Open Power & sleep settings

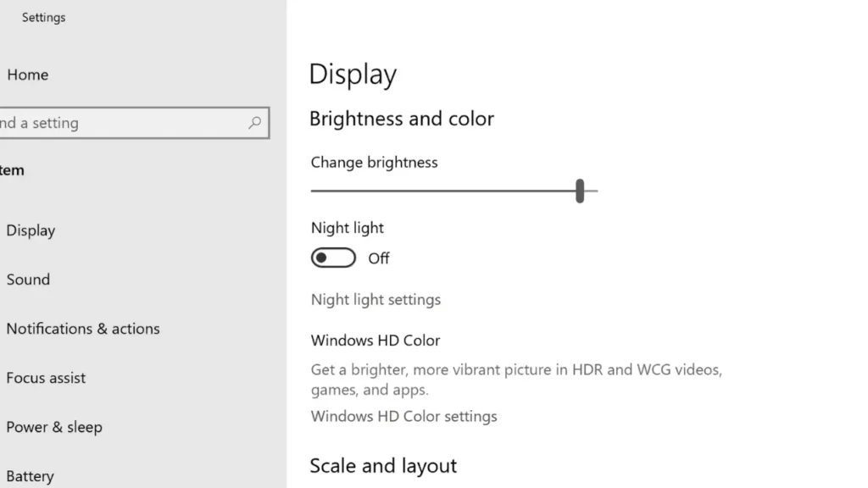(54, 427)
